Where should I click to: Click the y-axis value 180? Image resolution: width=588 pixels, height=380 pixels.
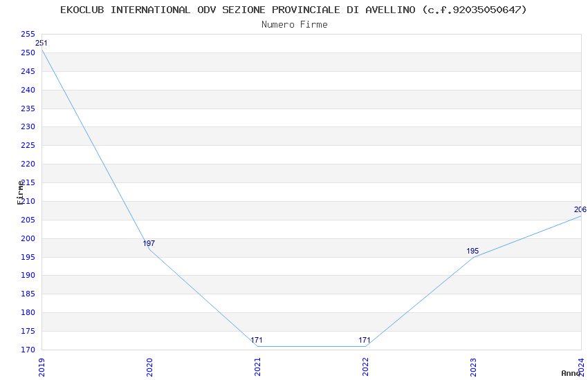click(x=28, y=312)
